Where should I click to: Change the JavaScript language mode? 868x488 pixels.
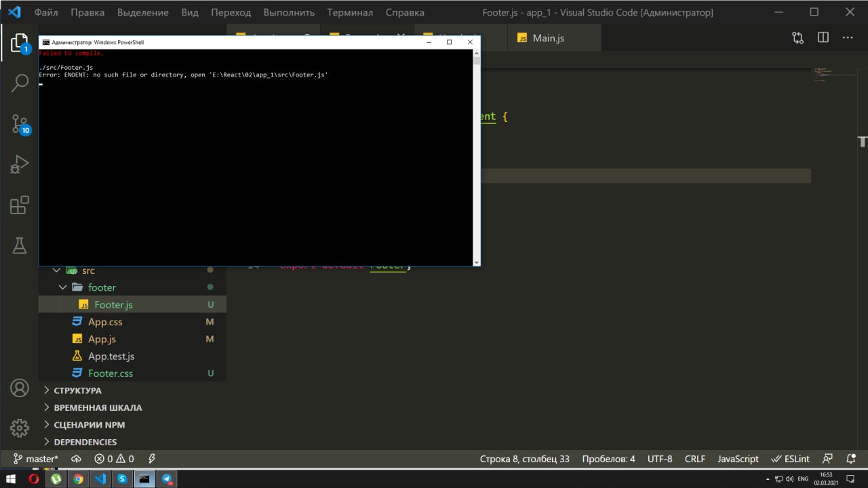[x=738, y=459]
